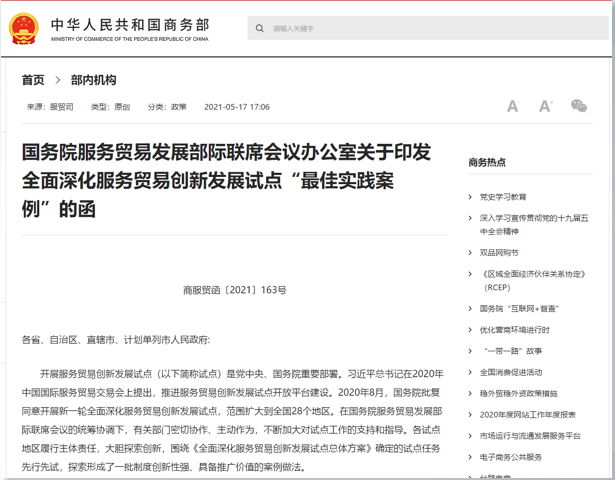Click the search magnifier icon
Screen dimensions: 615x480
pyautogui.click(x=260, y=28)
